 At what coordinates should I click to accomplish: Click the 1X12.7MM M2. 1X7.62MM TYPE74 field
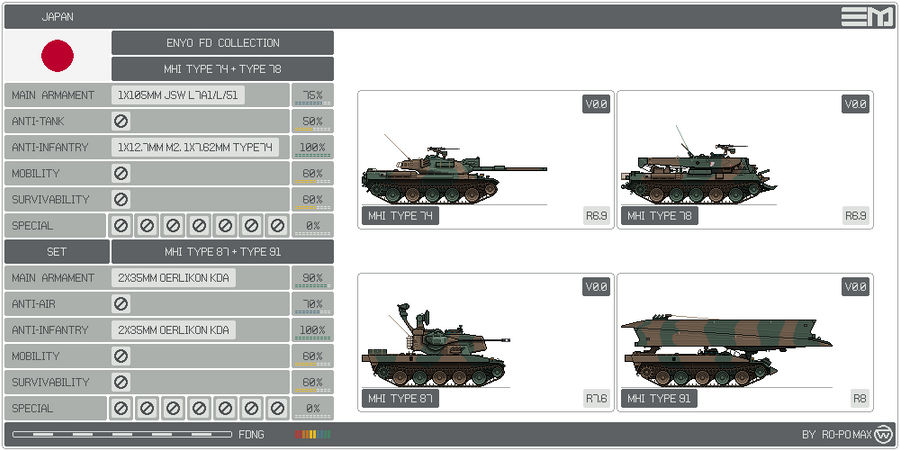195,147
